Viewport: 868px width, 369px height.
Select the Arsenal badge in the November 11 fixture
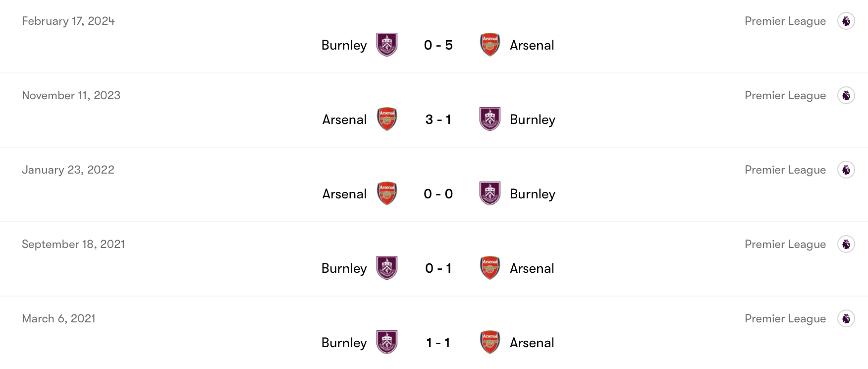[x=386, y=119]
